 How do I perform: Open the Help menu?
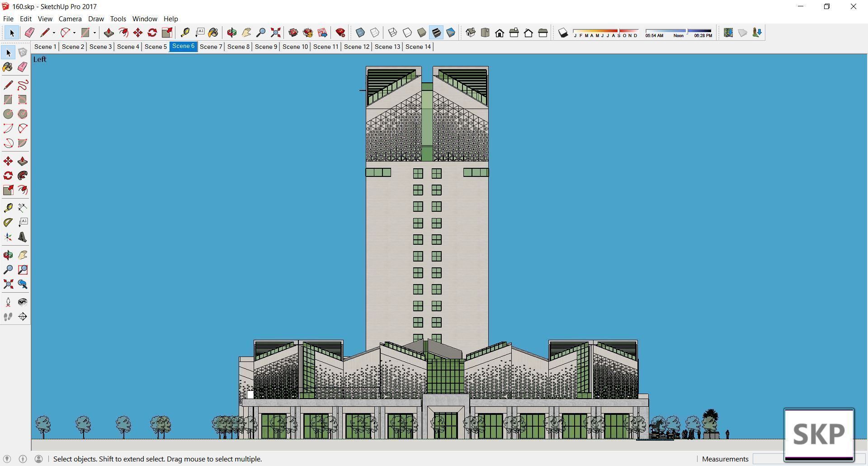click(171, 19)
